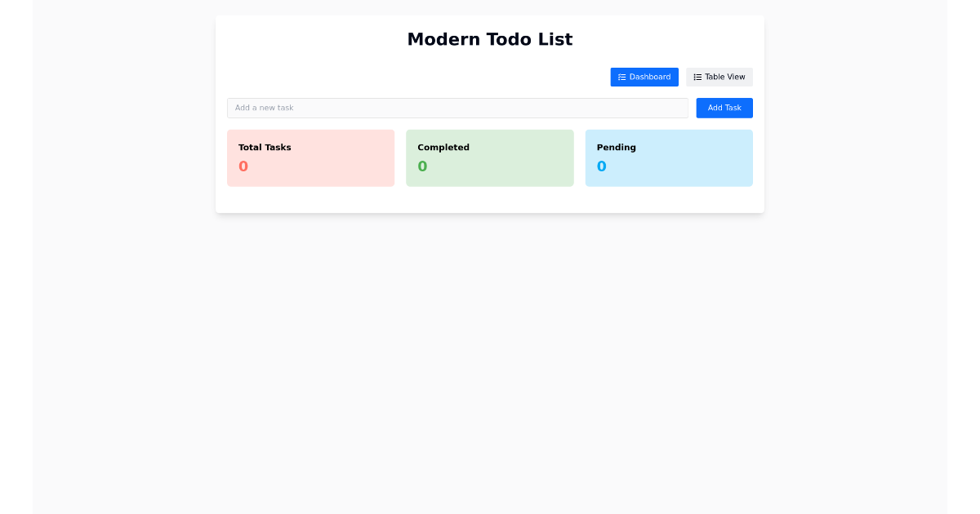Click the list icon on Table View button
The image size is (980, 514).
[x=696, y=77]
